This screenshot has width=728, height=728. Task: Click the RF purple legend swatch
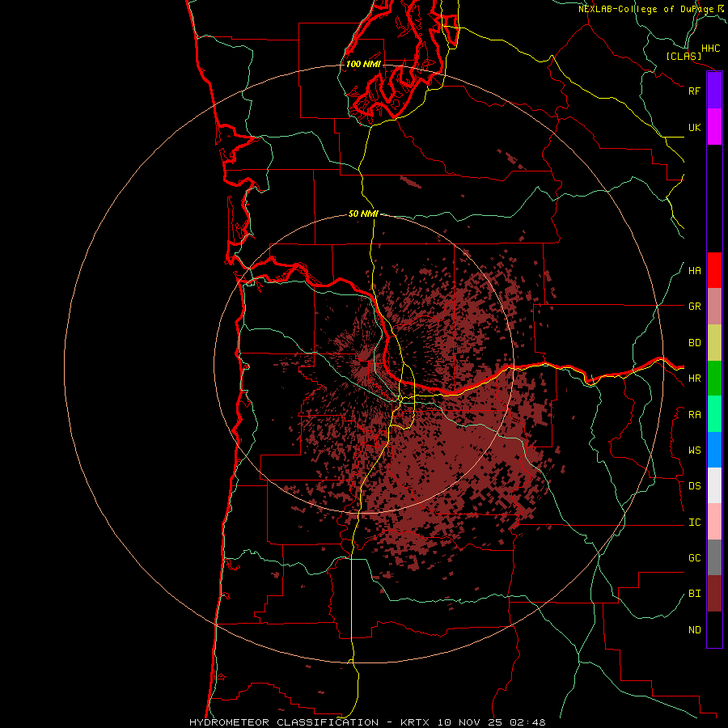pyautogui.click(x=714, y=90)
